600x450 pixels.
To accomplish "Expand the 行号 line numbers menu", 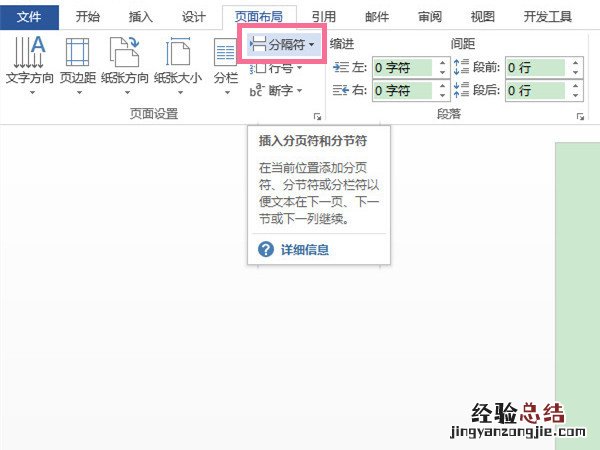I will click(x=273, y=68).
